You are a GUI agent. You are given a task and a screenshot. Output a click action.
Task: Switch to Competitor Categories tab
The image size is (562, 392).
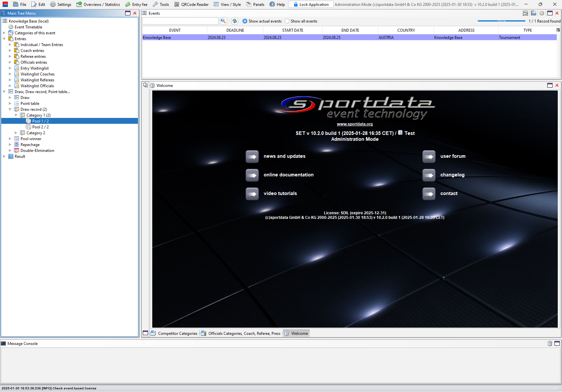click(x=174, y=333)
